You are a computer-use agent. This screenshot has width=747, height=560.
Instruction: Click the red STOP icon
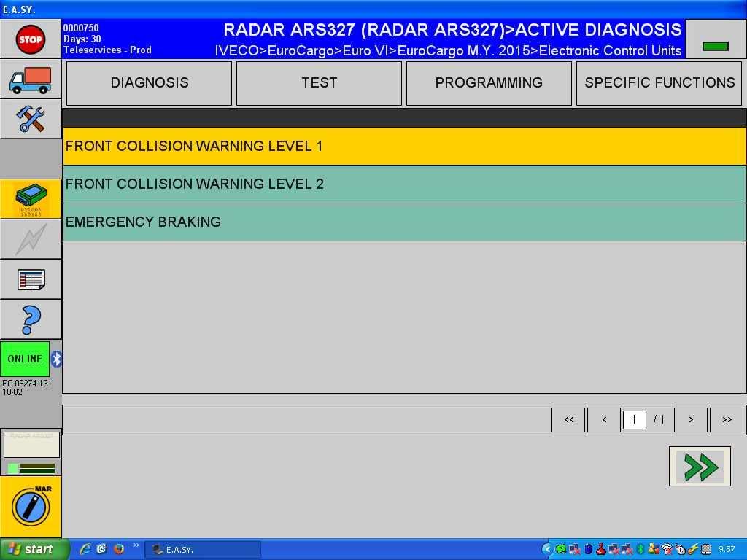[x=31, y=39]
